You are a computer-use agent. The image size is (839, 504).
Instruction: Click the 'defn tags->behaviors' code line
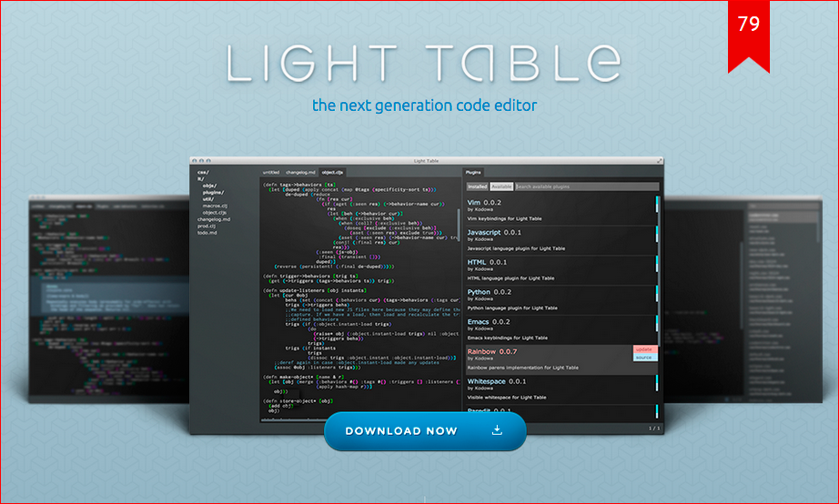click(298, 185)
